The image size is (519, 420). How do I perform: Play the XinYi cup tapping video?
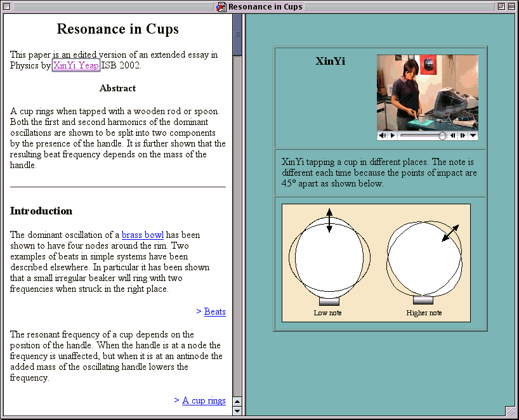[393, 135]
